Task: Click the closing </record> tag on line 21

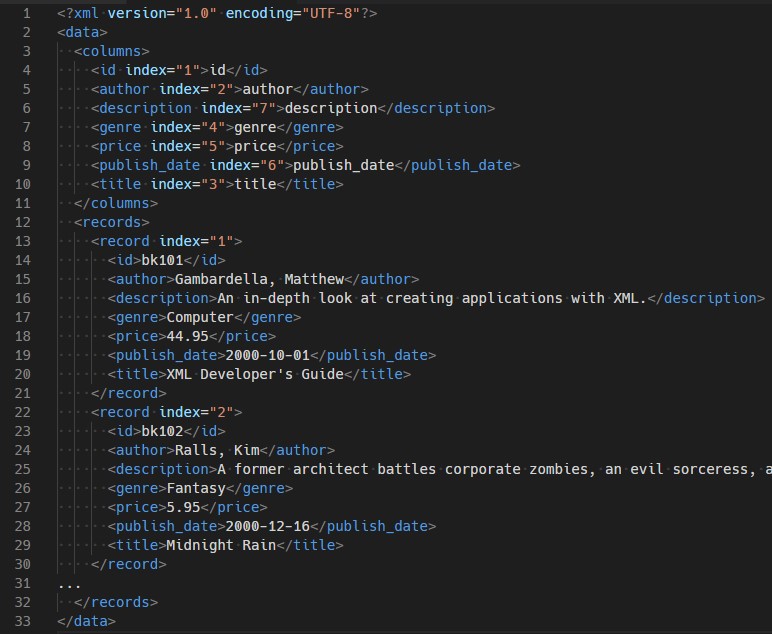Action: [x=129, y=393]
